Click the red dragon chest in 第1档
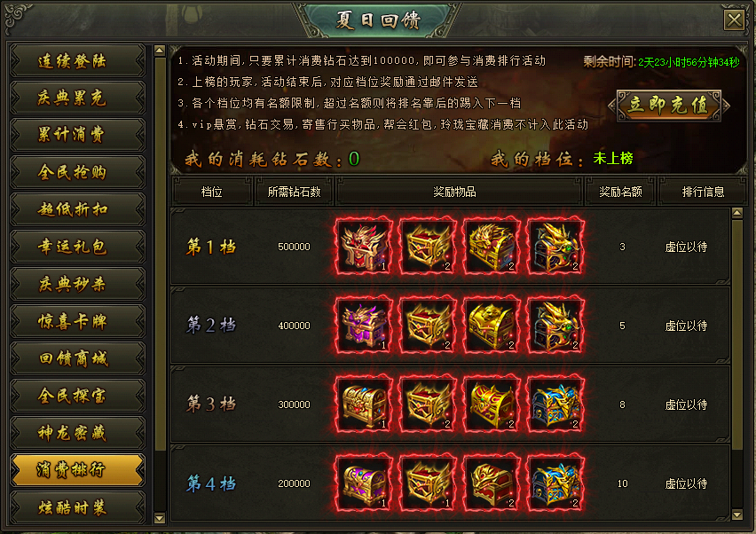The image size is (756, 534). pyautogui.click(x=364, y=247)
